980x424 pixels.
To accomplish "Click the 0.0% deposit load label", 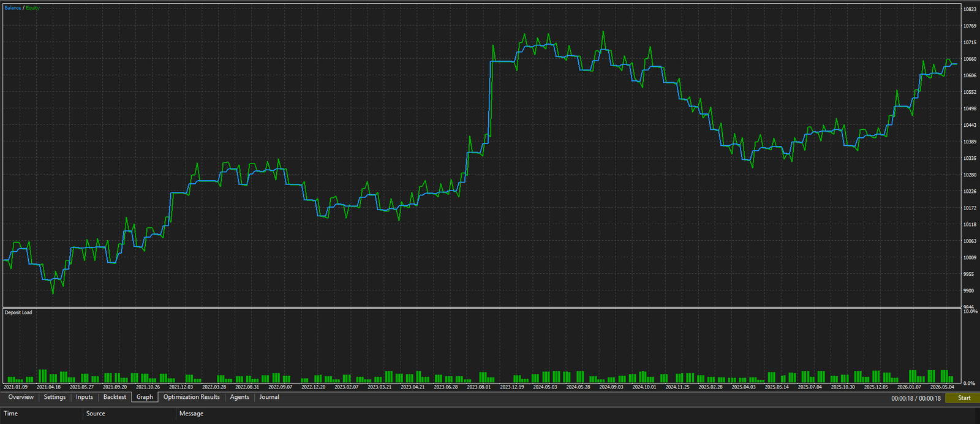I will pyautogui.click(x=969, y=383).
